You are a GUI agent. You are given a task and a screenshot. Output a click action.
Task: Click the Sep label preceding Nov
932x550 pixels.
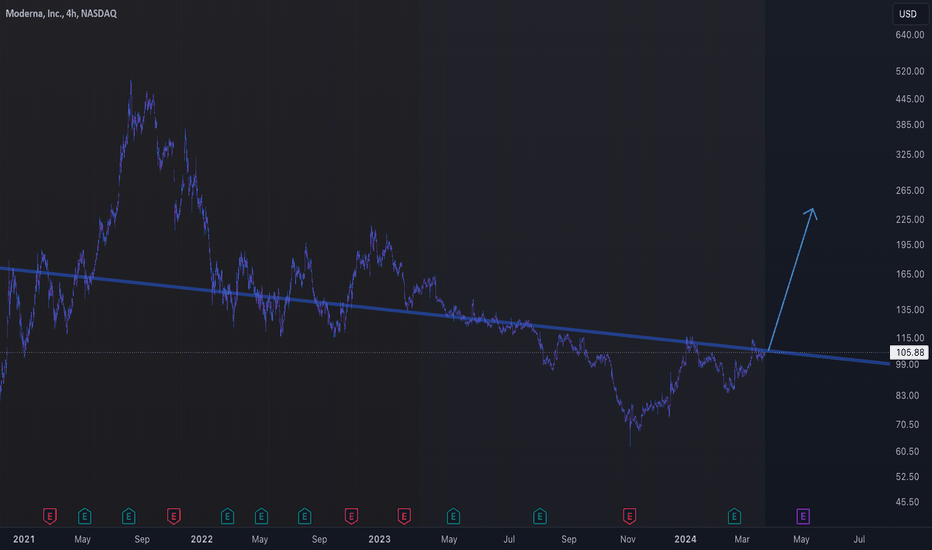tap(569, 539)
